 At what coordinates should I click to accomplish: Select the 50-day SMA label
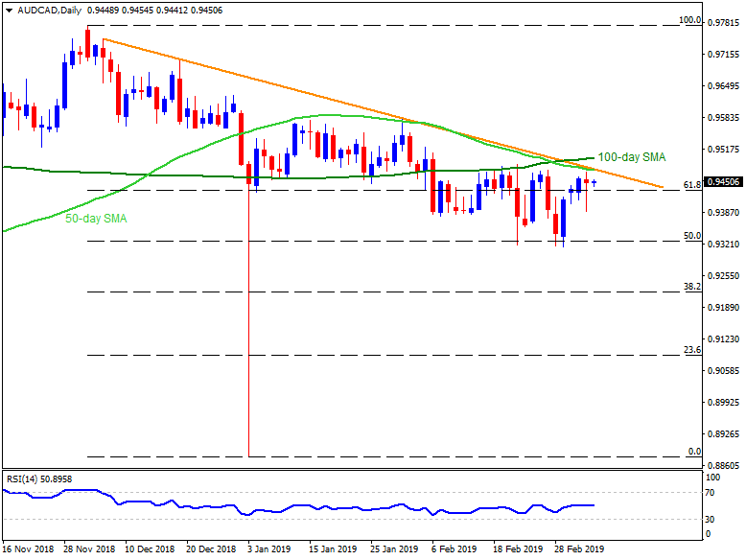click(x=96, y=219)
